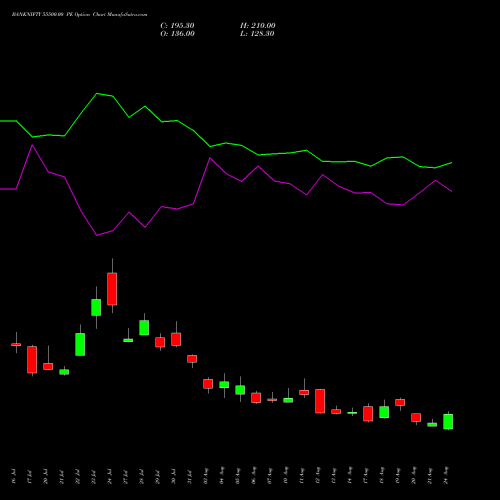Viewport: 500px width, 500px height.
Task: Click the tall red candle above 24 Jul
Action: [112, 289]
